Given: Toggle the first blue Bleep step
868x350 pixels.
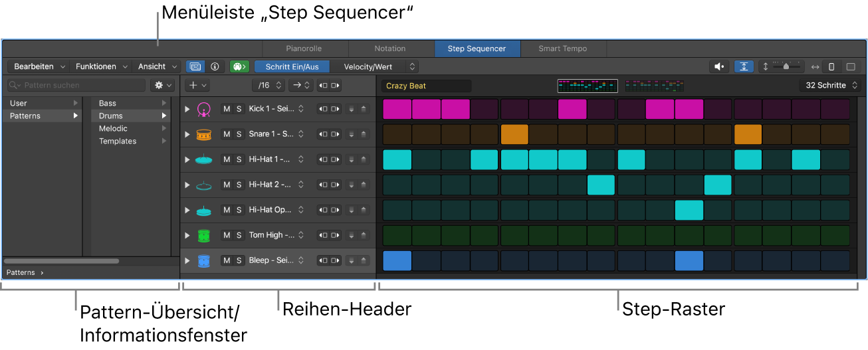Looking at the screenshot, I should click(x=397, y=260).
